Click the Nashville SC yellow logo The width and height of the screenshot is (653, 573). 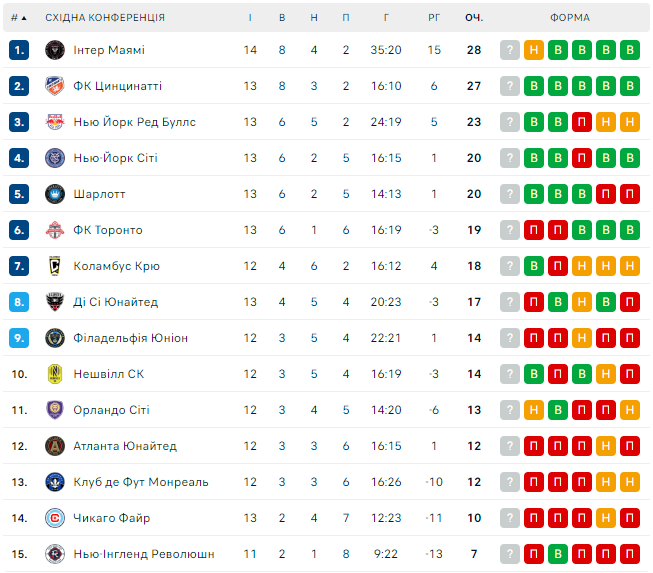click(x=54, y=374)
